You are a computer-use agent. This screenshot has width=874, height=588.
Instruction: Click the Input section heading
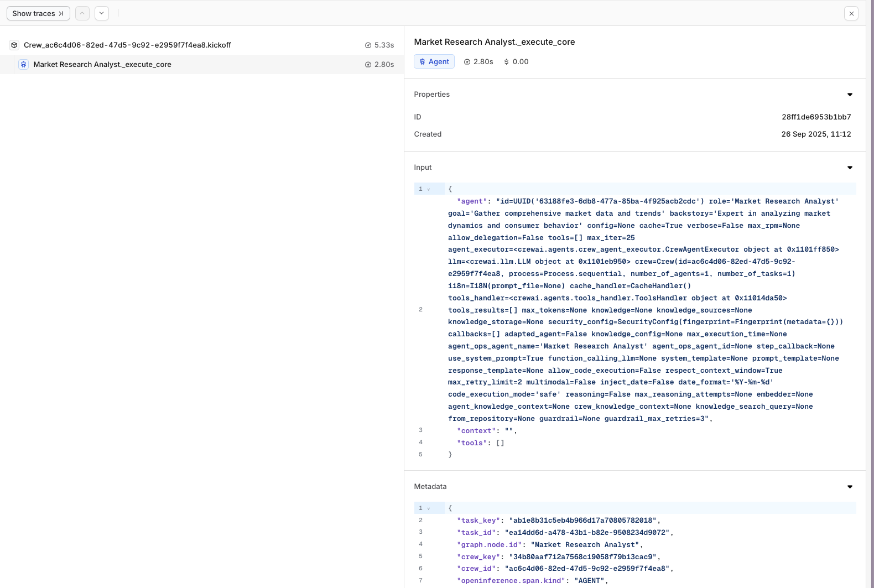(423, 168)
